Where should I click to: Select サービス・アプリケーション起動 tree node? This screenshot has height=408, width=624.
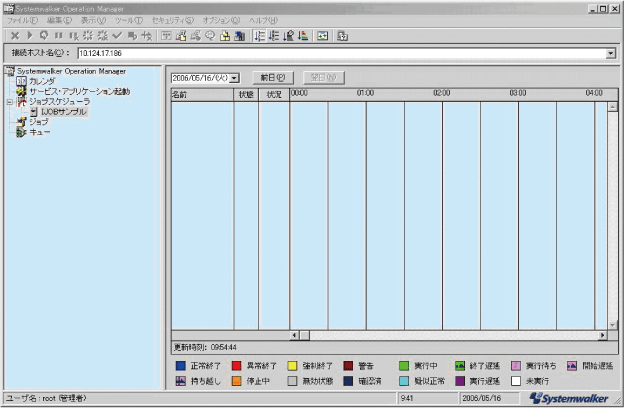pos(80,91)
